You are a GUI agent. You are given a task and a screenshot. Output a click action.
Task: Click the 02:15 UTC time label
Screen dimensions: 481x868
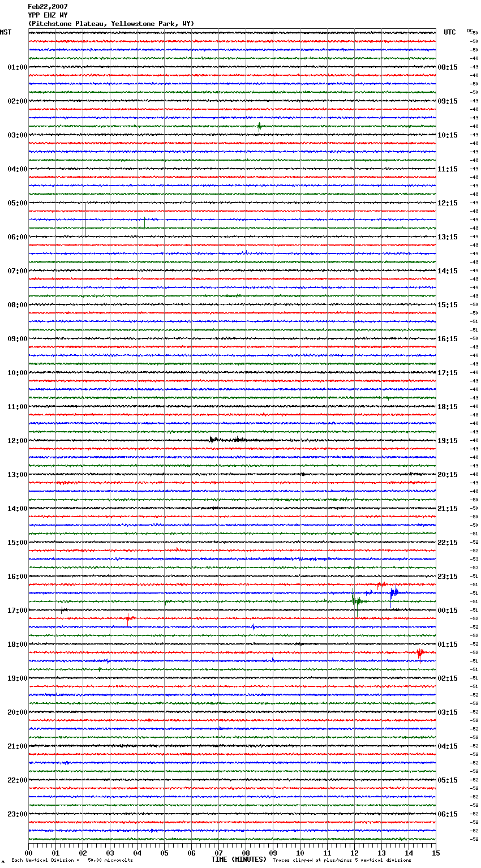point(448,678)
